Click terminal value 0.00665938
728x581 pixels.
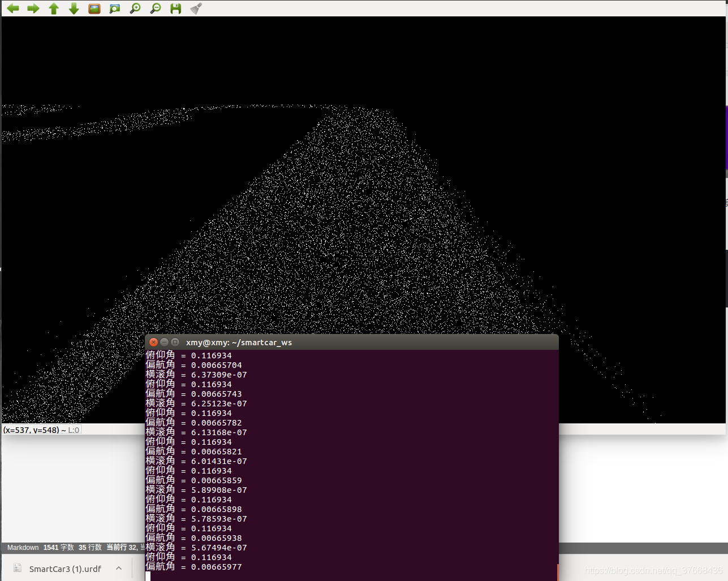[216, 538]
